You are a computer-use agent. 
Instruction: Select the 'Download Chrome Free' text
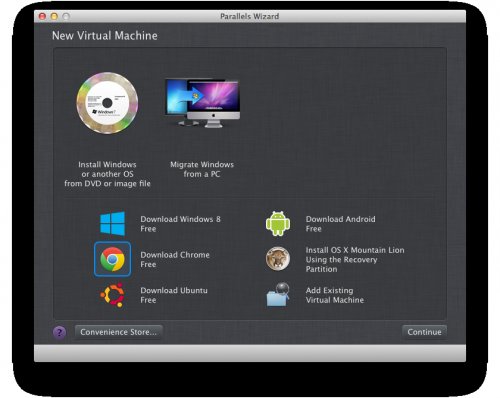(x=175, y=260)
